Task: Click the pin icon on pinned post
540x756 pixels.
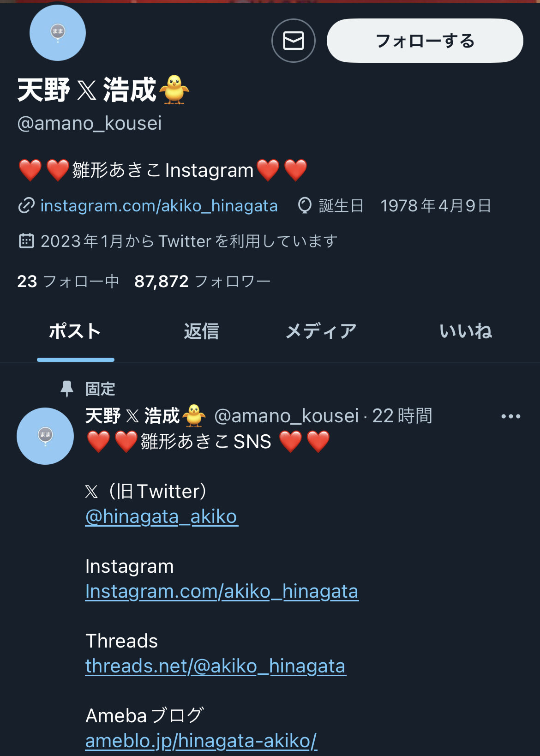Action: tap(67, 389)
